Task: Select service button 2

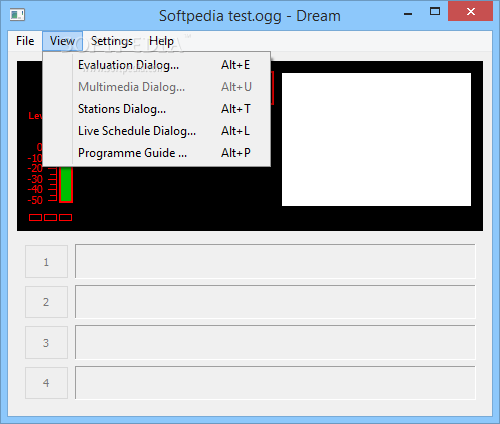Action: click(46, 302)
